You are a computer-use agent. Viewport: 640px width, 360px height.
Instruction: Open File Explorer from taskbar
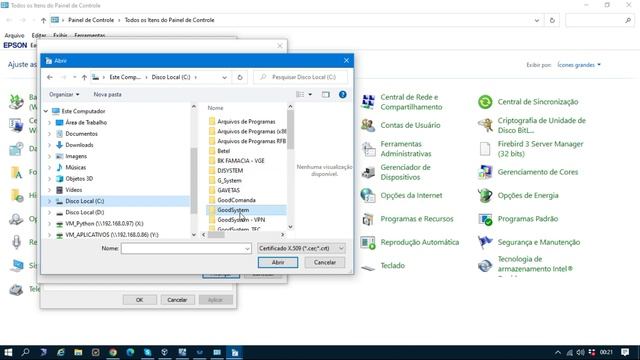tap(78, 352)
